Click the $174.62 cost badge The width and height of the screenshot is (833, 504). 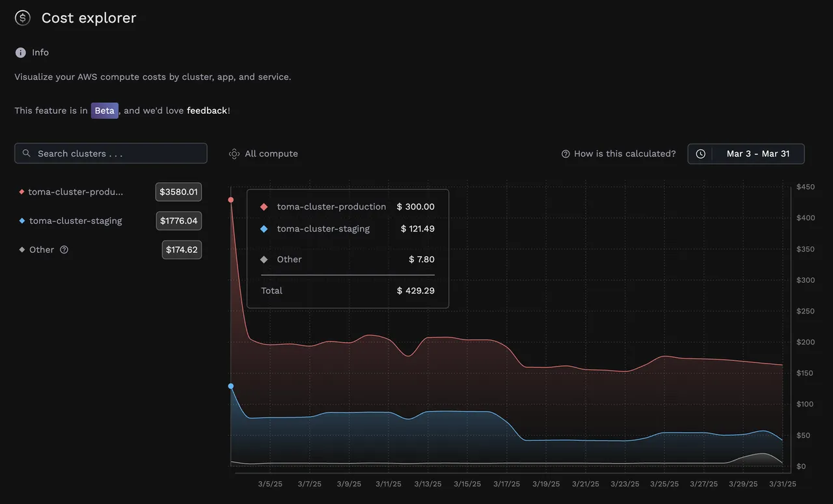point(182,250)
